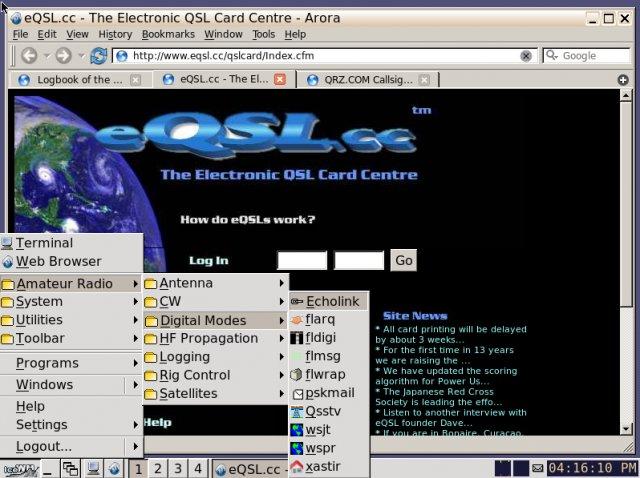
Task: Start Qsstv from the Digital Modes list
Action: (323, 411)
